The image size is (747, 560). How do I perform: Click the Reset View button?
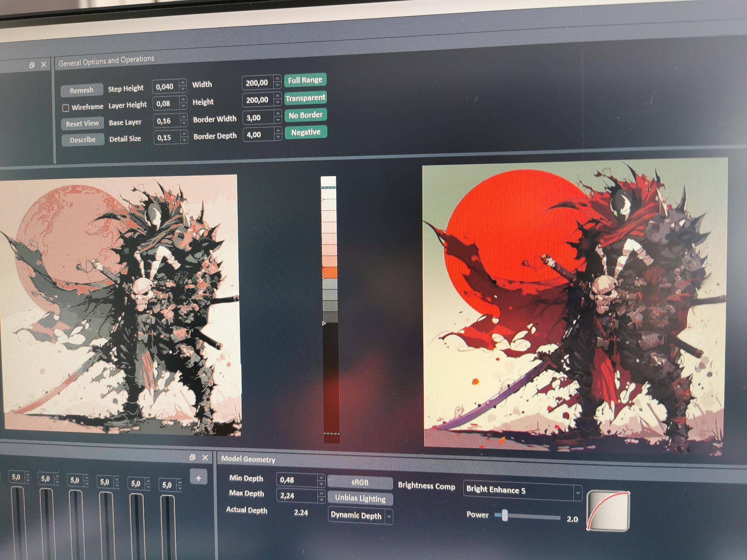click(82, 124)
